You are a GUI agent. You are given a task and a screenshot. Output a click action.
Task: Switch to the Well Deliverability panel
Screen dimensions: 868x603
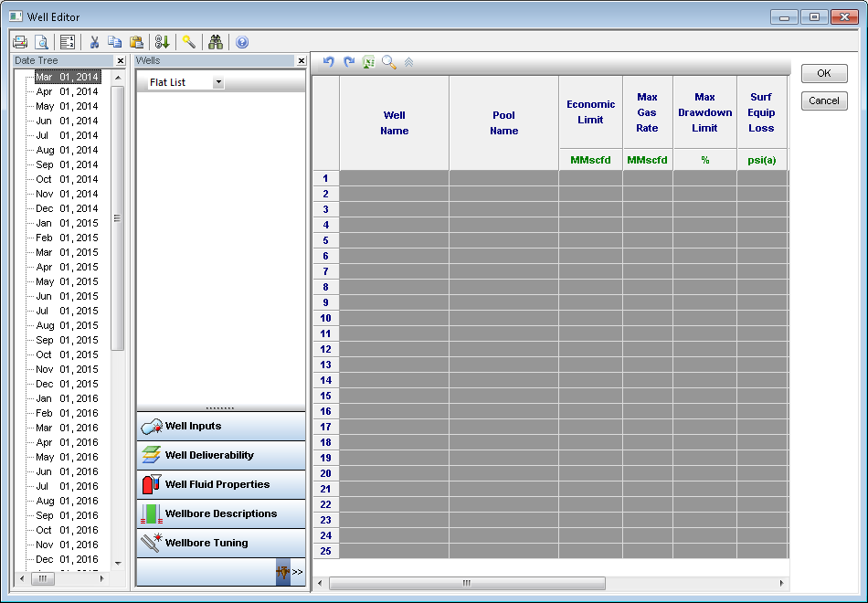[x=209, y=455]
